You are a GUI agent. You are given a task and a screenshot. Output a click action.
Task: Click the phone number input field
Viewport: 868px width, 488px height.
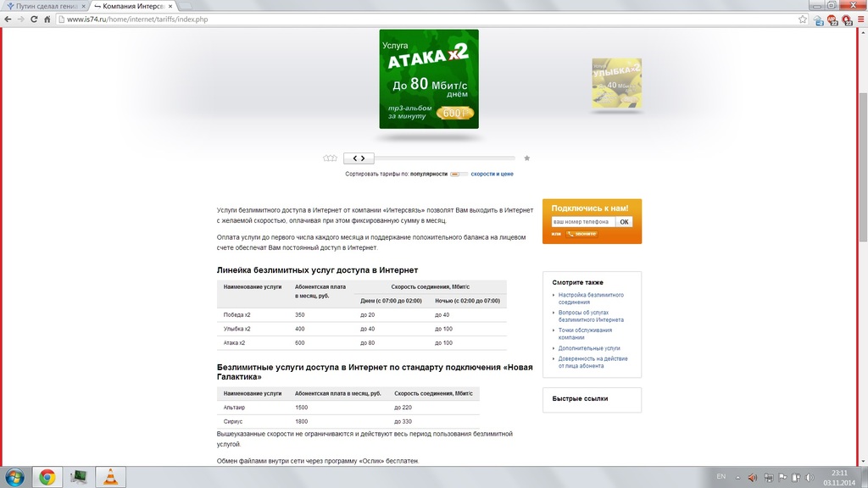[582, 222]
